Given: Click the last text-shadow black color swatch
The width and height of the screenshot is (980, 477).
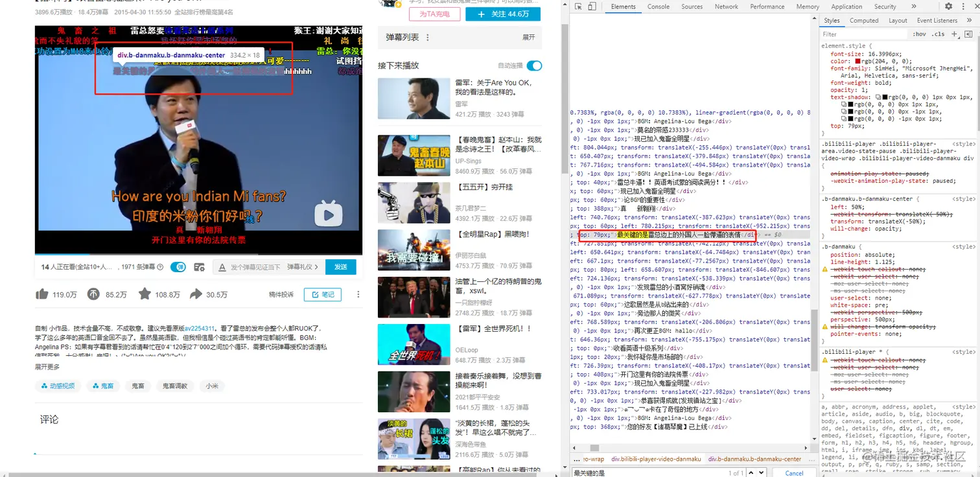Looking at the screenshot, I should coord(850,119).
